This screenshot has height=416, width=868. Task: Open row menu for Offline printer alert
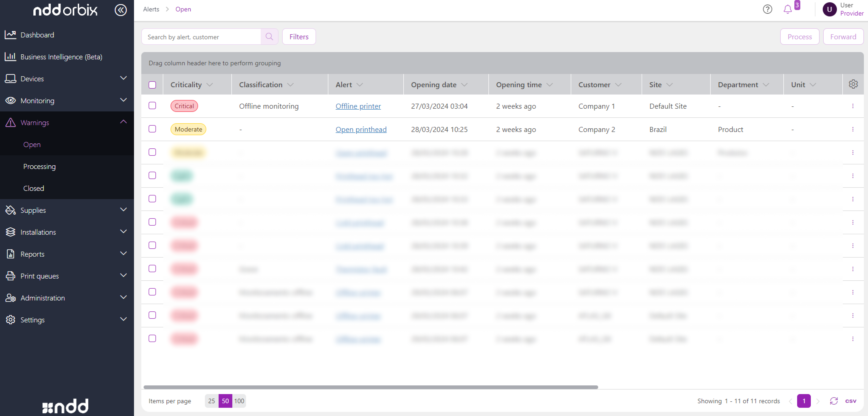(x=852, y=106)
